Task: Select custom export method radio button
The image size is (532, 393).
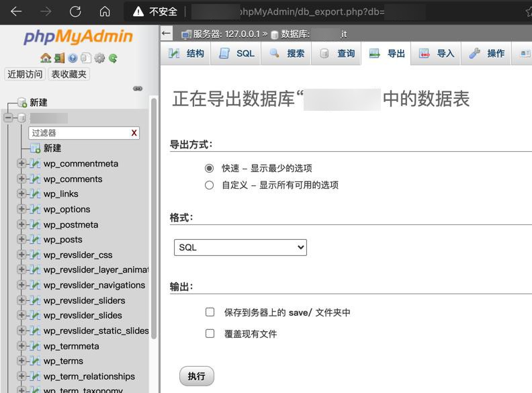Action: pos(210,185)
